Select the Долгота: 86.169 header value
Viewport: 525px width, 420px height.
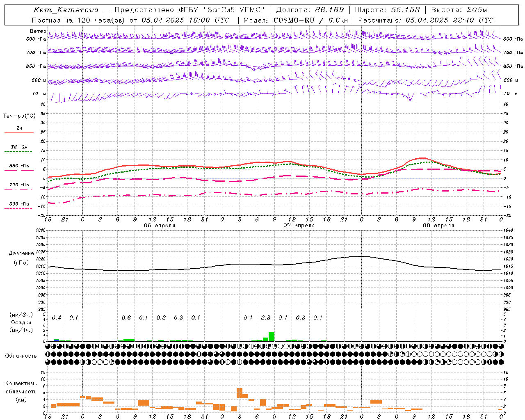[x=310, y=10]
